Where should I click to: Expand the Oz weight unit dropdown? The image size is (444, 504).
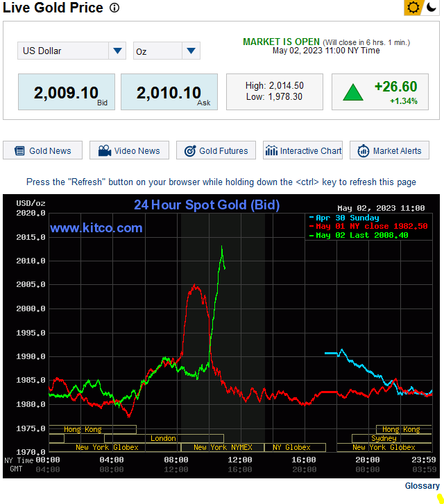click(x=166, y=51)
